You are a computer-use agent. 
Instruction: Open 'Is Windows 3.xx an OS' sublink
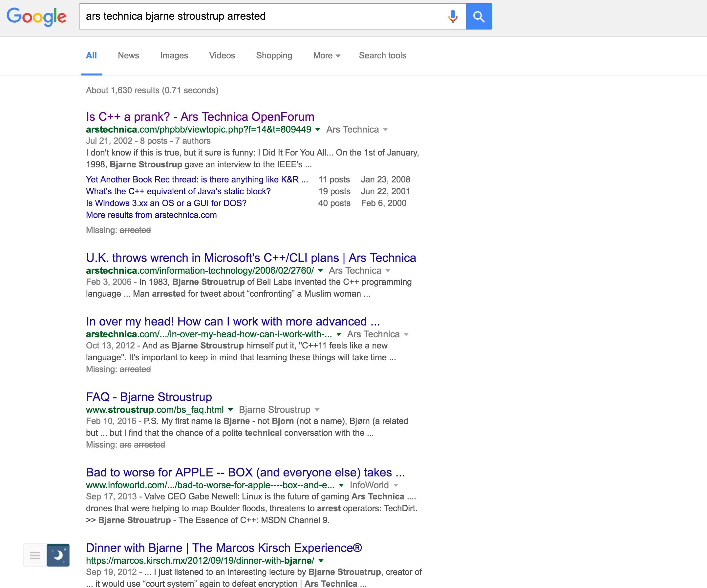[x=166, y=203]
